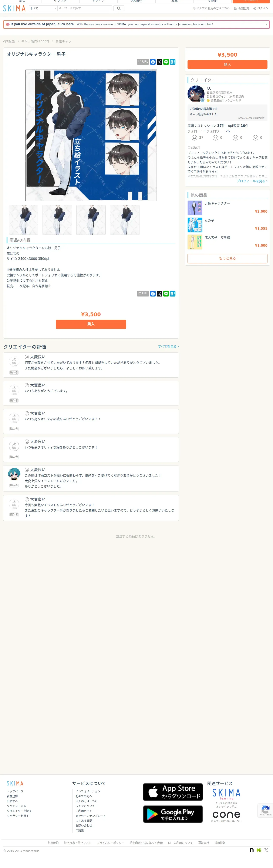Open プライバシーポリシー footer link
The width and height of the screenshot is (273, 868).
tap(110, 843)
